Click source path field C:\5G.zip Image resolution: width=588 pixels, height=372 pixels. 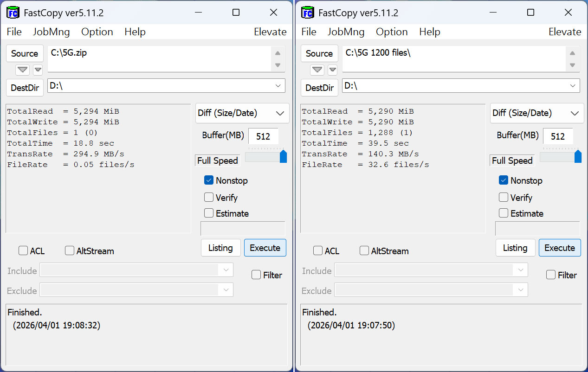click(x=160, y=59)
